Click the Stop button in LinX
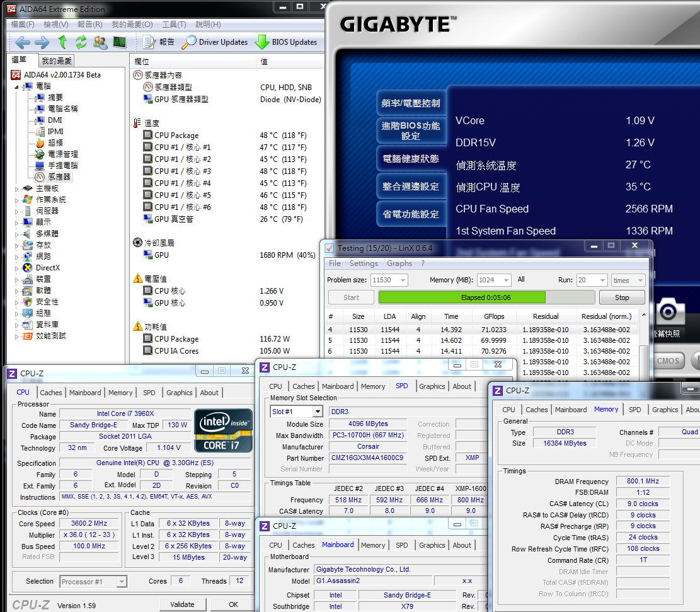 click(x=622, y=297)
